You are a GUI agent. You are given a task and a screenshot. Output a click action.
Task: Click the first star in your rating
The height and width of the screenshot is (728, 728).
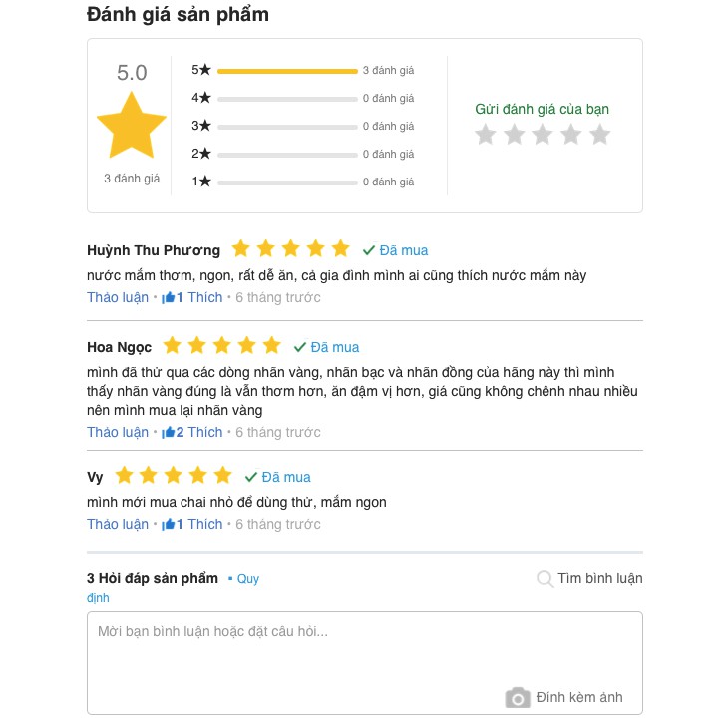(486, 135)
